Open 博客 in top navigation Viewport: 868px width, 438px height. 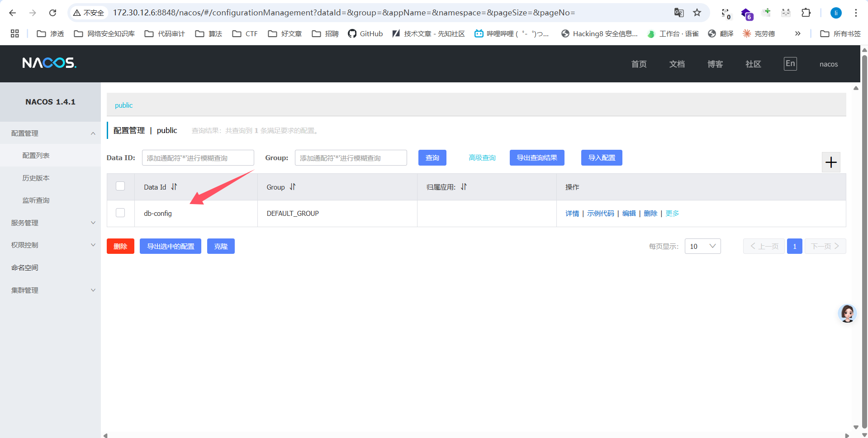715,64
